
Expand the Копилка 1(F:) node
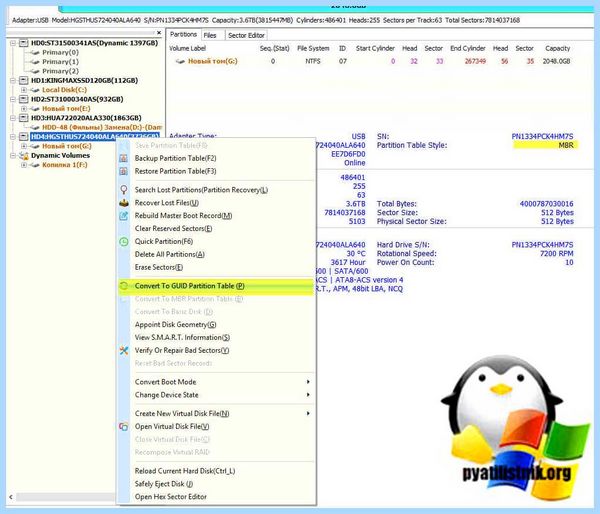point(24,165)
